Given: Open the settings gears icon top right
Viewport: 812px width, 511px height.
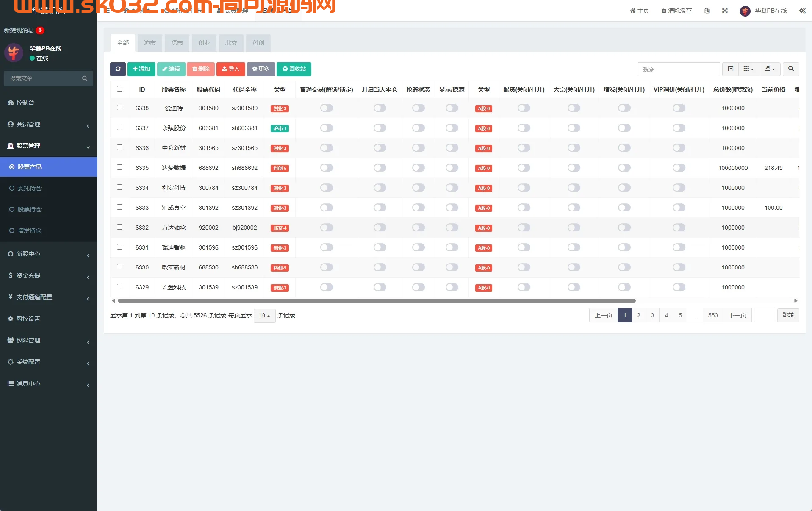Looking at the screenshot, I should click(802, 11).
